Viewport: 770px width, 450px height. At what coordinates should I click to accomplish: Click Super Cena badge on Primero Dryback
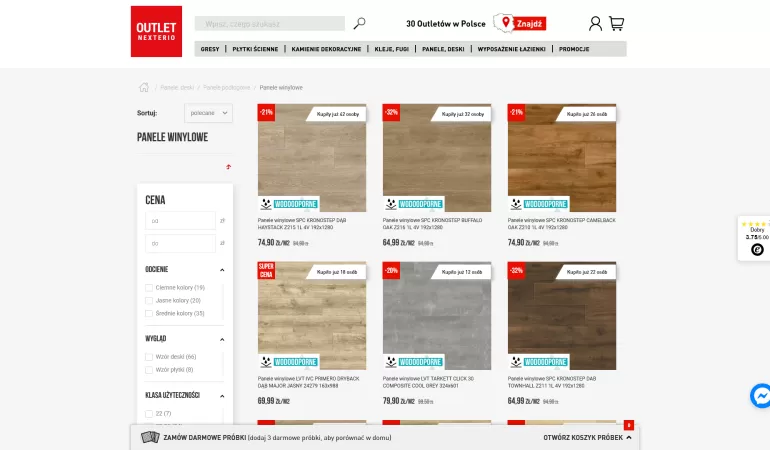point(266,270)
